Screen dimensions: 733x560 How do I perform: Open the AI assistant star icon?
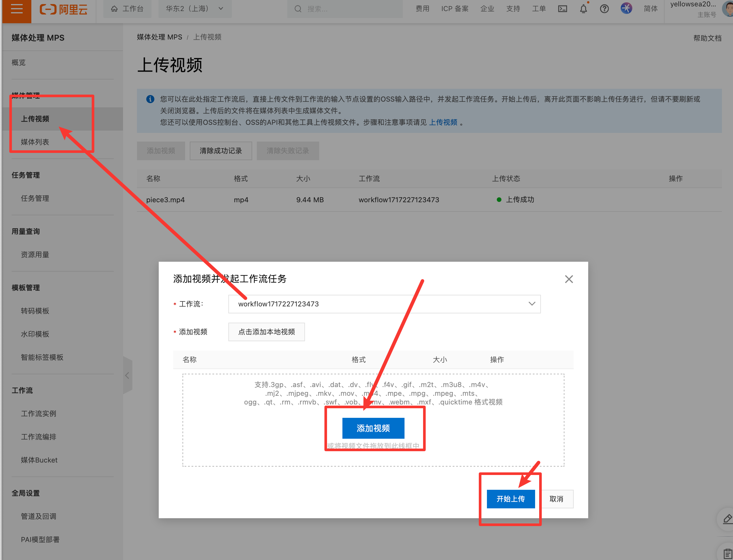[626, 8]
